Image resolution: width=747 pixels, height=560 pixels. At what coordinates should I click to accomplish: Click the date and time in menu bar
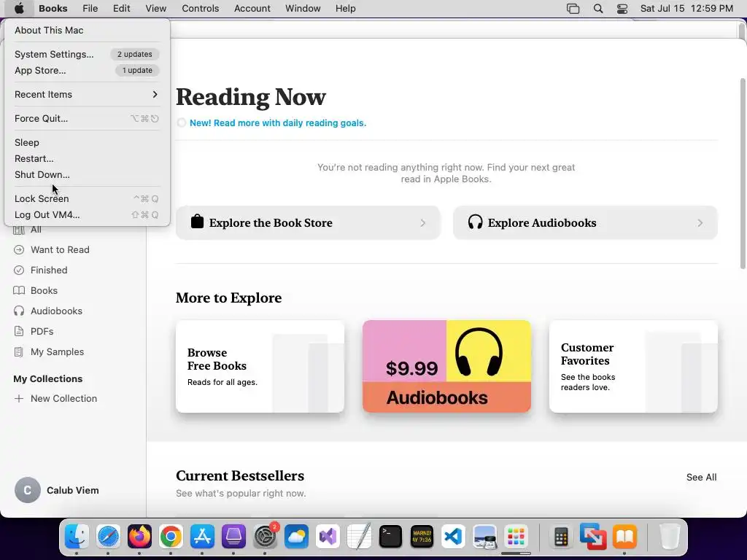click(686, 9)
